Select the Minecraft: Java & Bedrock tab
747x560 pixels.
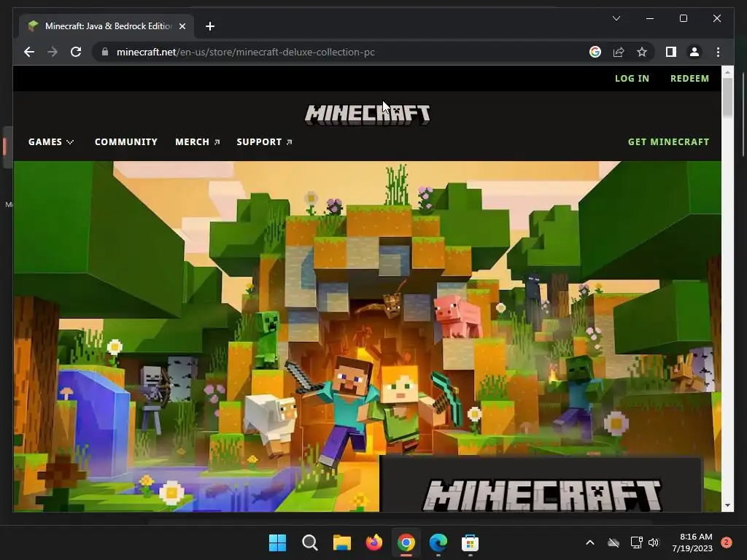(107, 26)
